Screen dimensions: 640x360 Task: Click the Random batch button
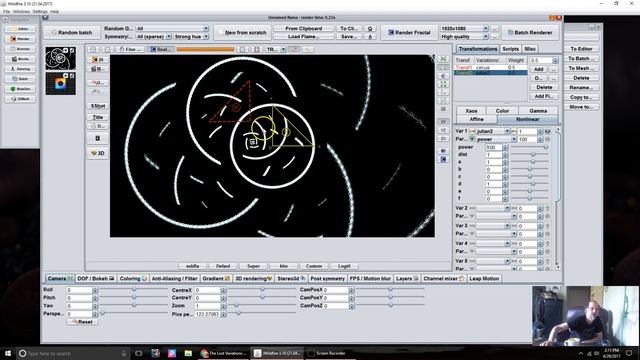pos(72,32)
